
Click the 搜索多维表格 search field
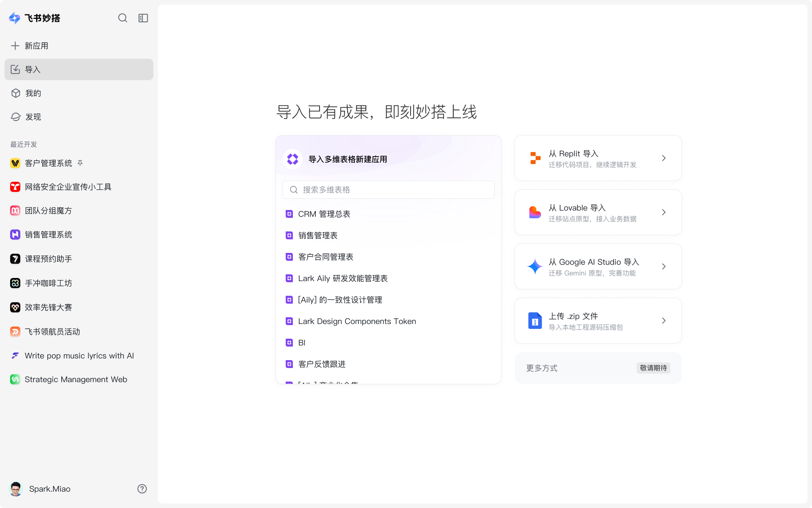[388, 190]
